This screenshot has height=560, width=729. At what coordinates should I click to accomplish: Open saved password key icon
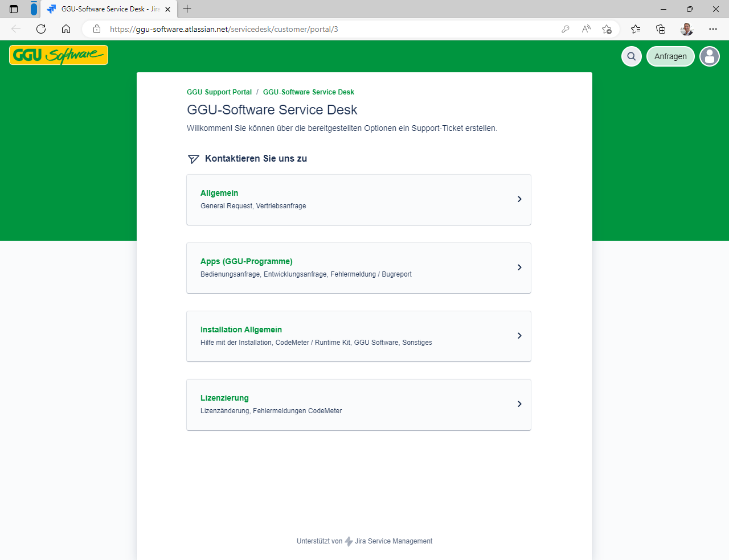click(566, 29)
